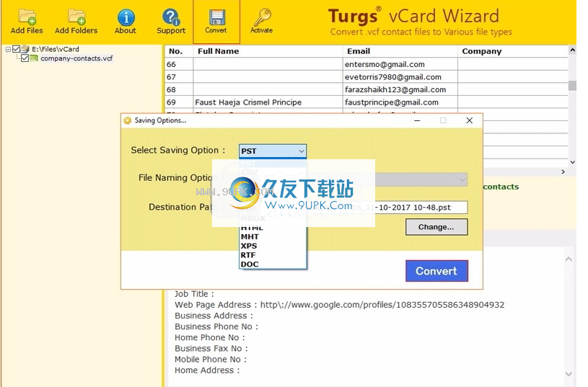Screen dimensions: 588x387
Task: Select the E:\Files\vCard tree item label
Action: click(x=56, y=49)
